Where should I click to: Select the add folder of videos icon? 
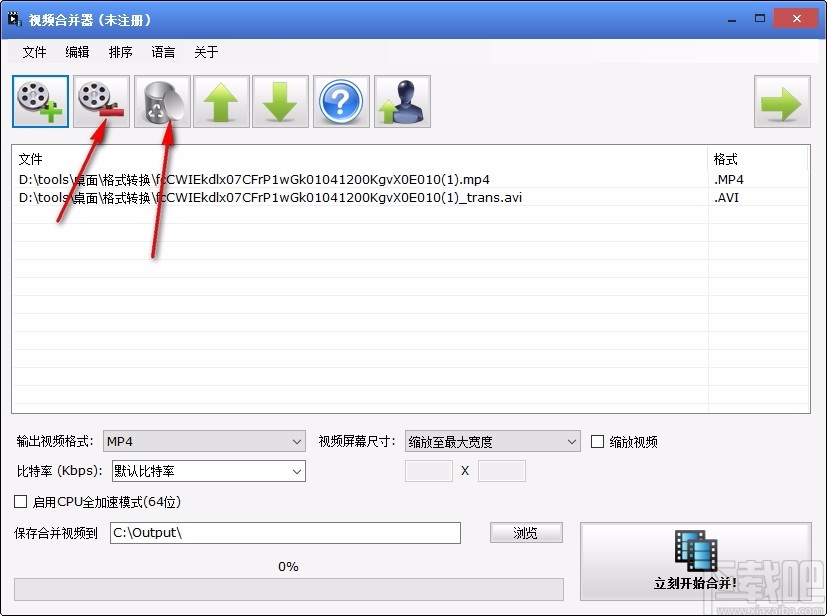[x=100, y=101]
